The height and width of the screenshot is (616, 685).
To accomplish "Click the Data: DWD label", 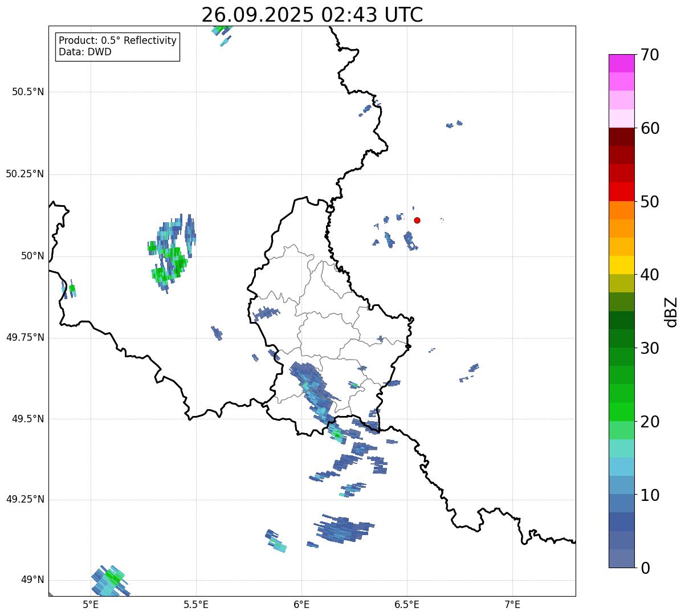I will (85, 52).
